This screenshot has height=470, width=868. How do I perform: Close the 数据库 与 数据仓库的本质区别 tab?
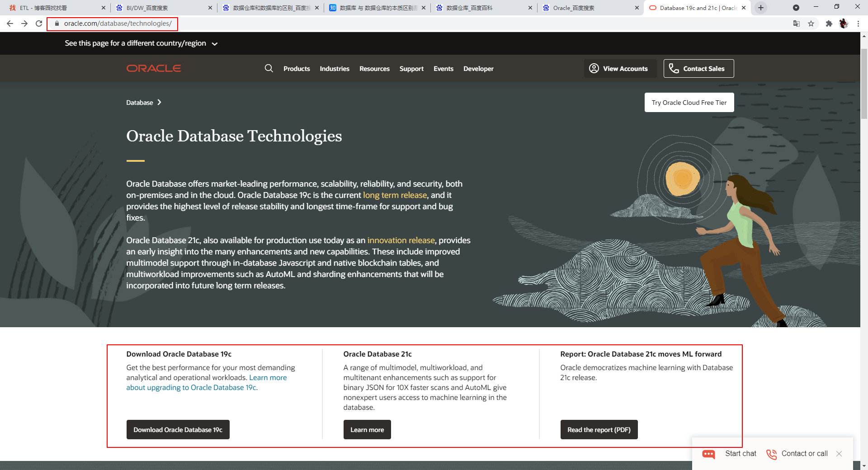(424, 8)
